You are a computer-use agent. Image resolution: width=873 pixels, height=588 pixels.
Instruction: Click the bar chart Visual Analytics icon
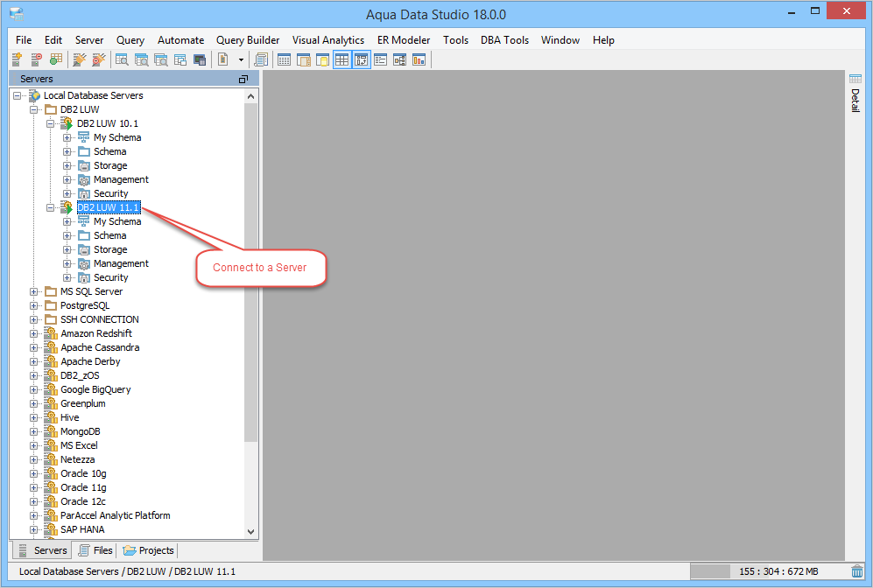point(419,59)
